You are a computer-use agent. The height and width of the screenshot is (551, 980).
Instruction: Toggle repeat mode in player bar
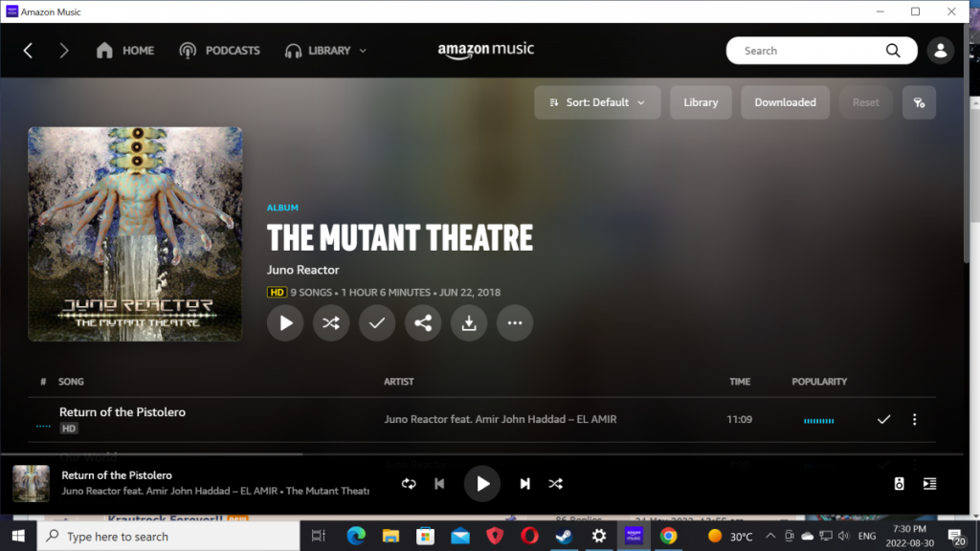[409, 483]
